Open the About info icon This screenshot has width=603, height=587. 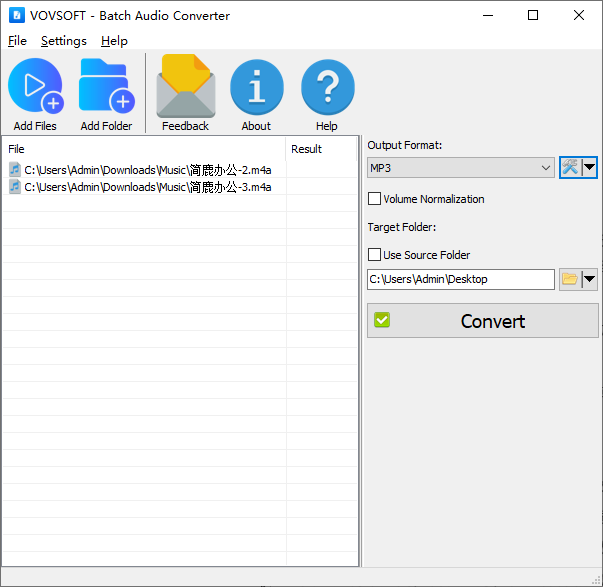click(x=256, y=88)
